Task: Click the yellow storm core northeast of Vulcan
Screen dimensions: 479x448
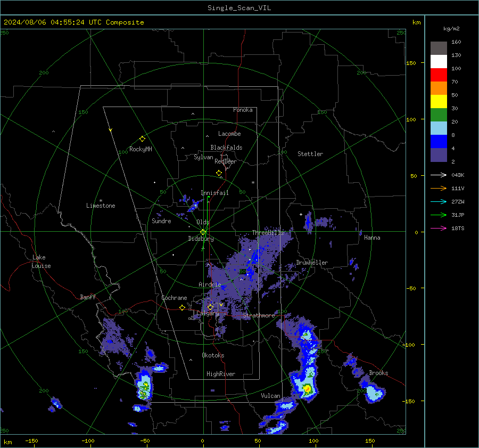Action: tap(307, 389)
